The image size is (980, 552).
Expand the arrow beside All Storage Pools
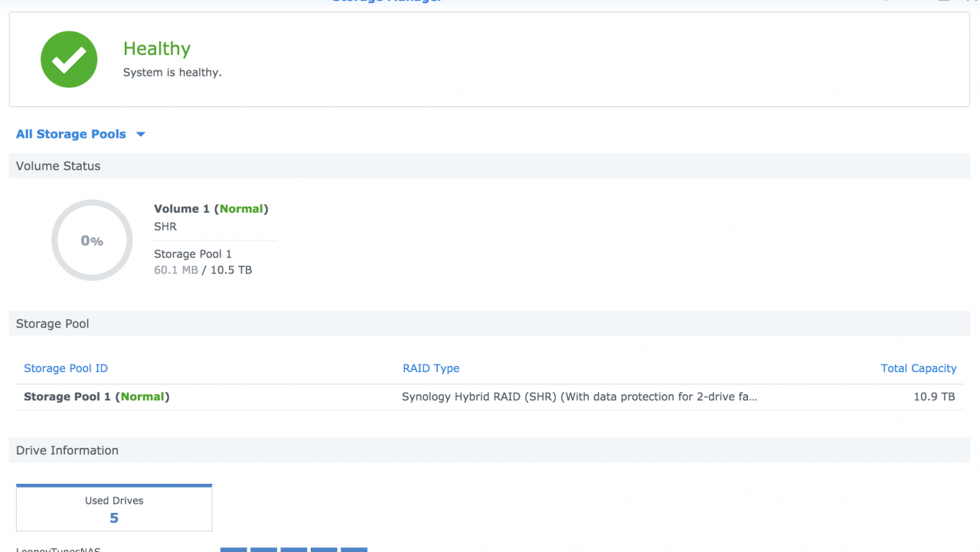click(x=140, y=134)
